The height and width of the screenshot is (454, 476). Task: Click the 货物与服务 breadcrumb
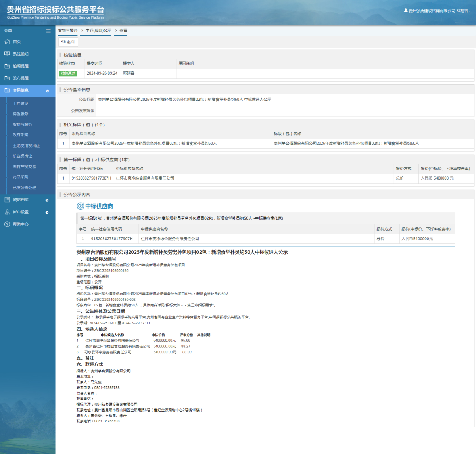pos(68,31)
